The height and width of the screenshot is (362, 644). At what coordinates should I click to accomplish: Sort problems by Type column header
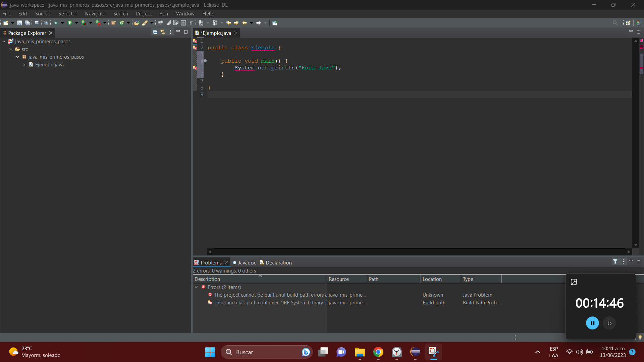coord(481,279)
